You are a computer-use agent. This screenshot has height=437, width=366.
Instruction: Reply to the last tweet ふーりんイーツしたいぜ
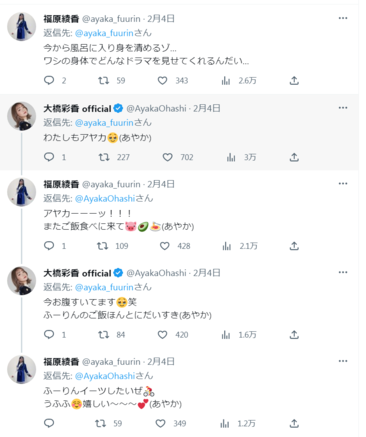(49, 423)
